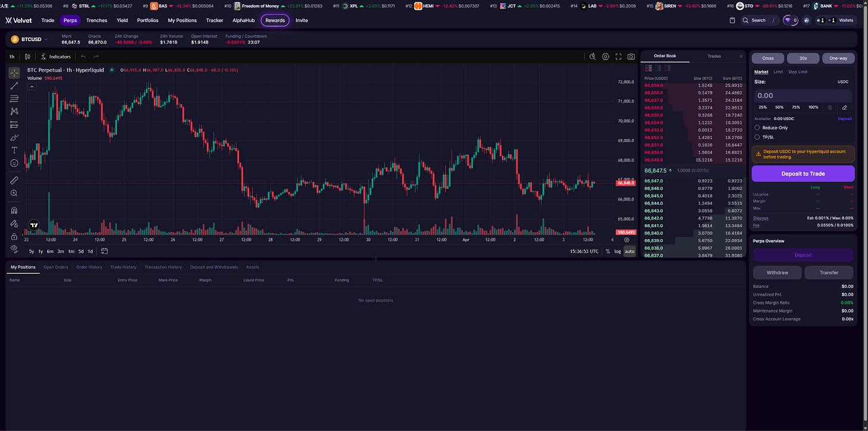Open the emoji icons tool

click(14, 163)
